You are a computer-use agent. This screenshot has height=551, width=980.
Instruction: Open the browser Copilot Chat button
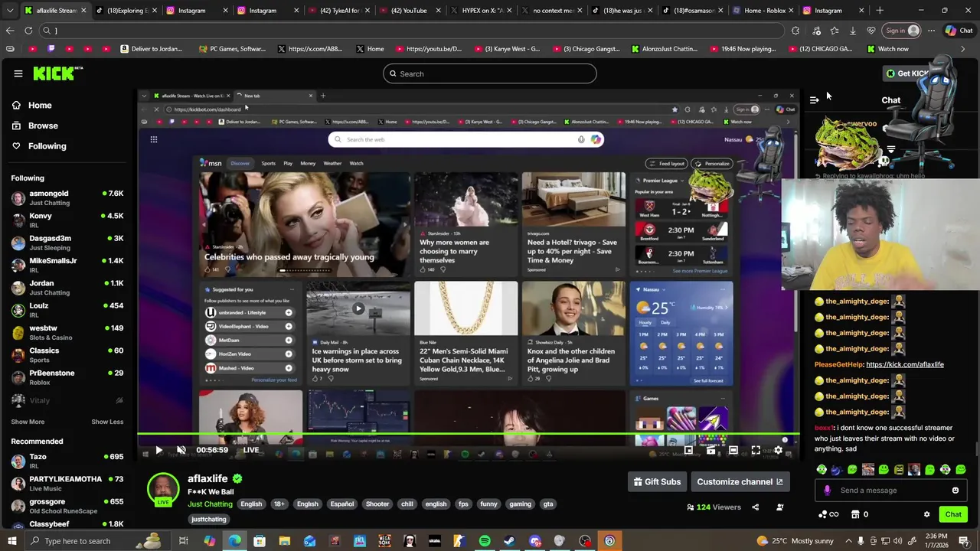point(959,31)
